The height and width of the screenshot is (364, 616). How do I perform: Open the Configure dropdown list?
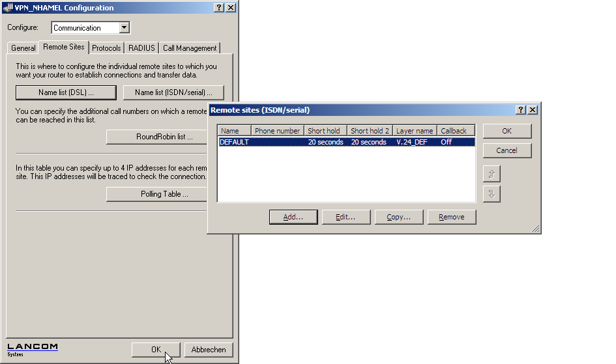tap(125, 28)
